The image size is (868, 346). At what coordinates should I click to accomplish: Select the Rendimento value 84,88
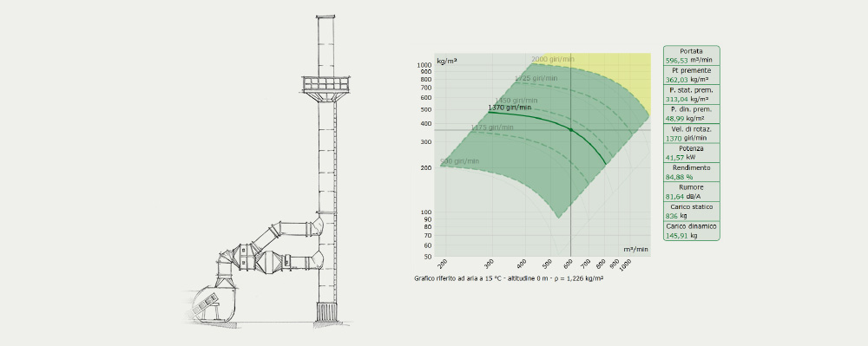[x=674, y=177]
